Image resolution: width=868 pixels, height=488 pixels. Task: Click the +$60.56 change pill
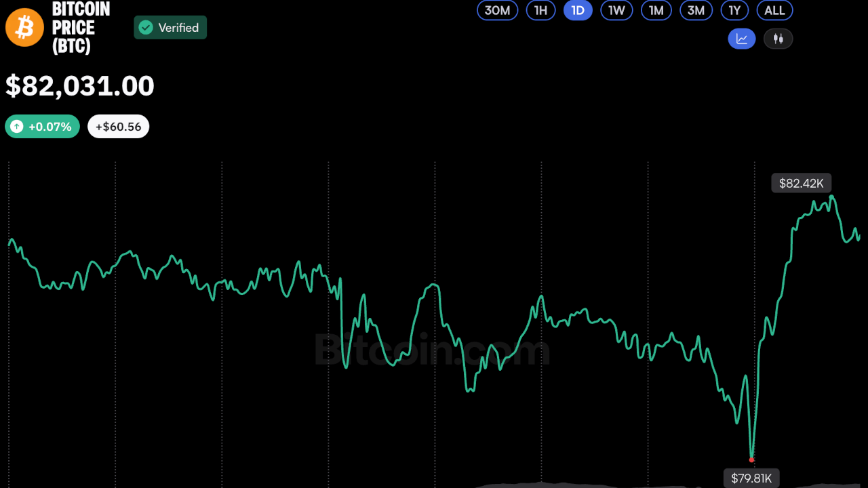119,127
